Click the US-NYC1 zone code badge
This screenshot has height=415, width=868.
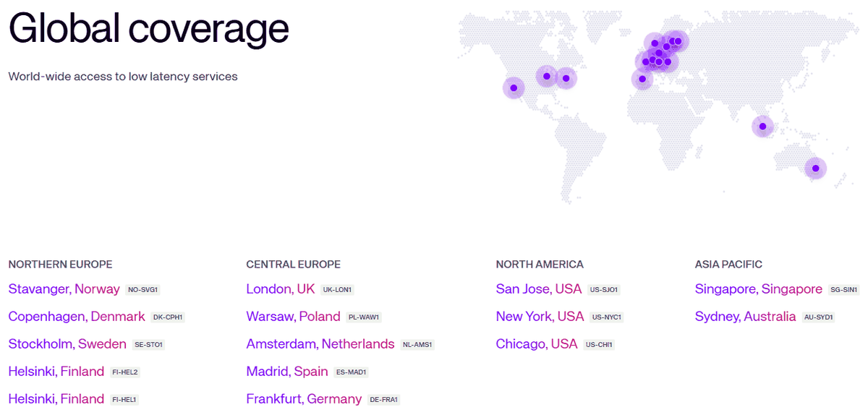607,317
